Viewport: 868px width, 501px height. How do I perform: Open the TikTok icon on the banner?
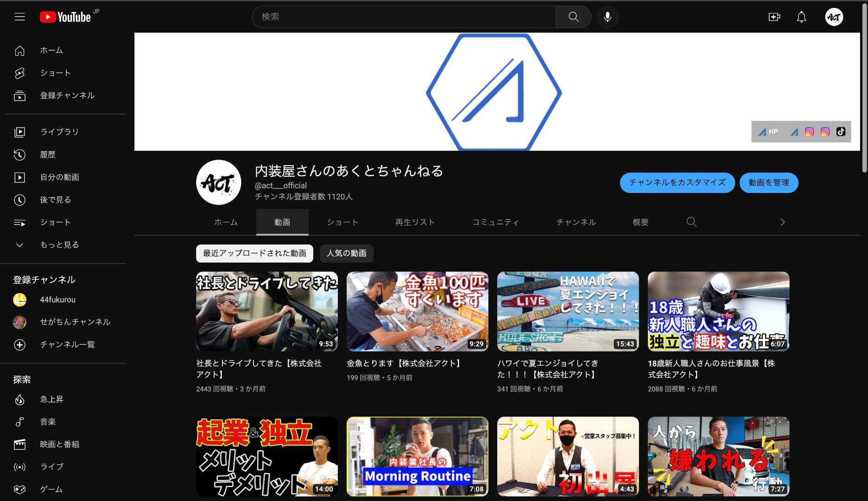click(841, 132)
